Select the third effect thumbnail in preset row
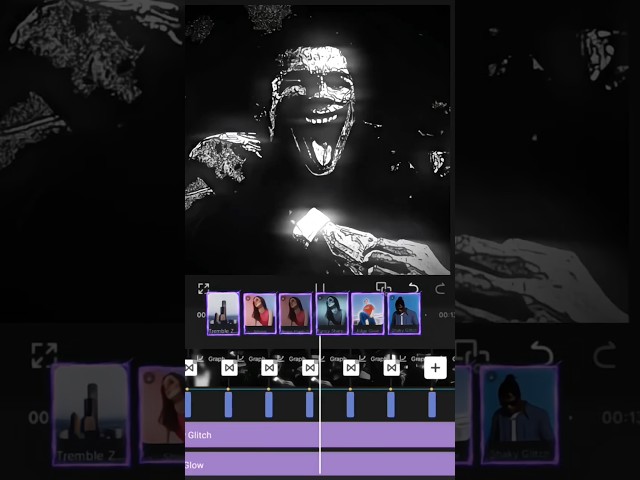 coord(295,313)
